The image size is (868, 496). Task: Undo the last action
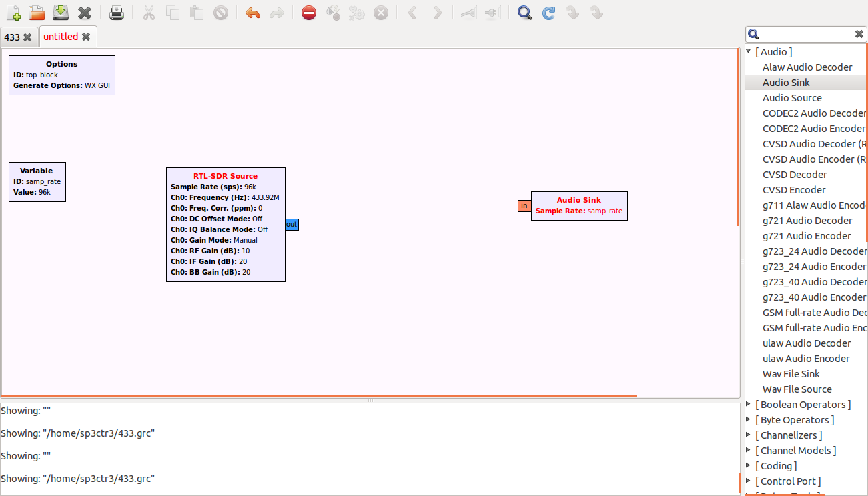pos(252,12)
